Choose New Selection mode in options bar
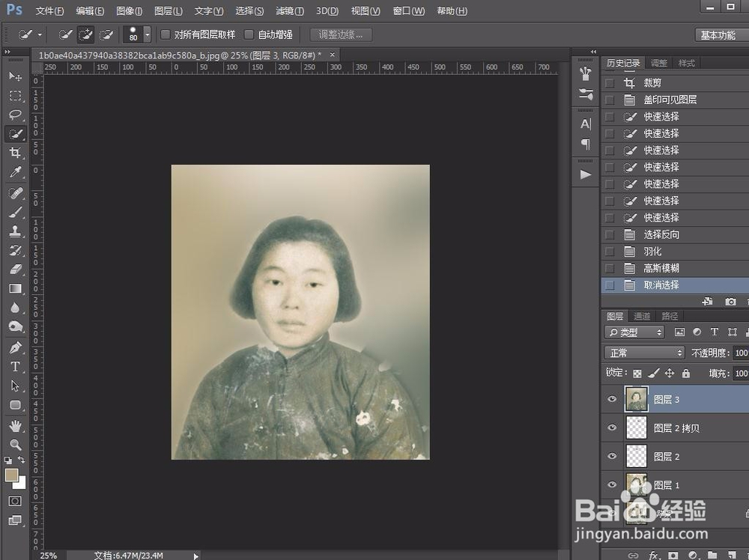749x560 pixels. tap(65, 34)
